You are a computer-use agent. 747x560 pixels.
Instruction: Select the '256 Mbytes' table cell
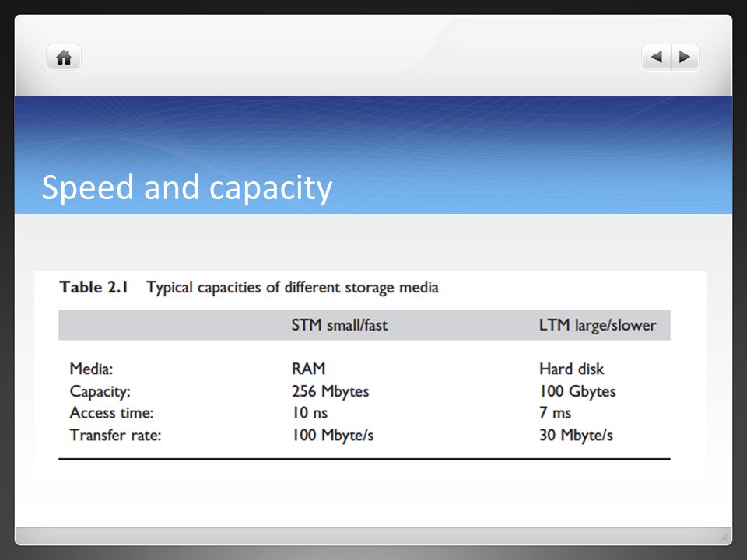click(x=330, y=391)
